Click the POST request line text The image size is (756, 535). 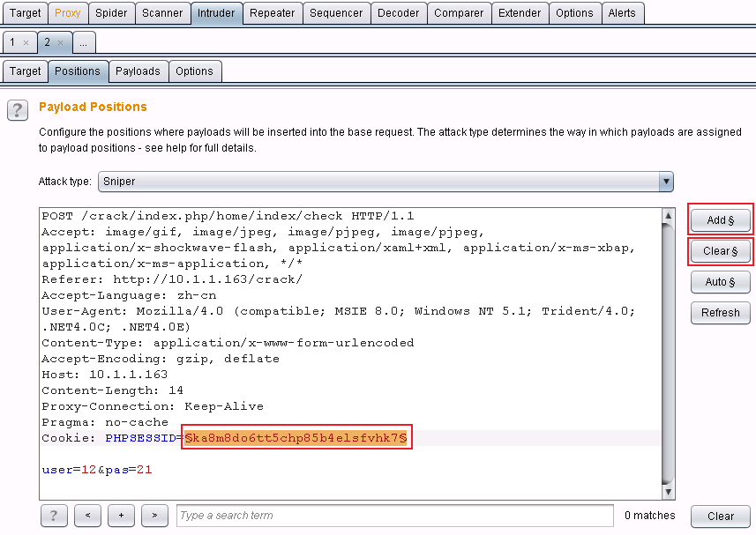click(x=228, y=216)
